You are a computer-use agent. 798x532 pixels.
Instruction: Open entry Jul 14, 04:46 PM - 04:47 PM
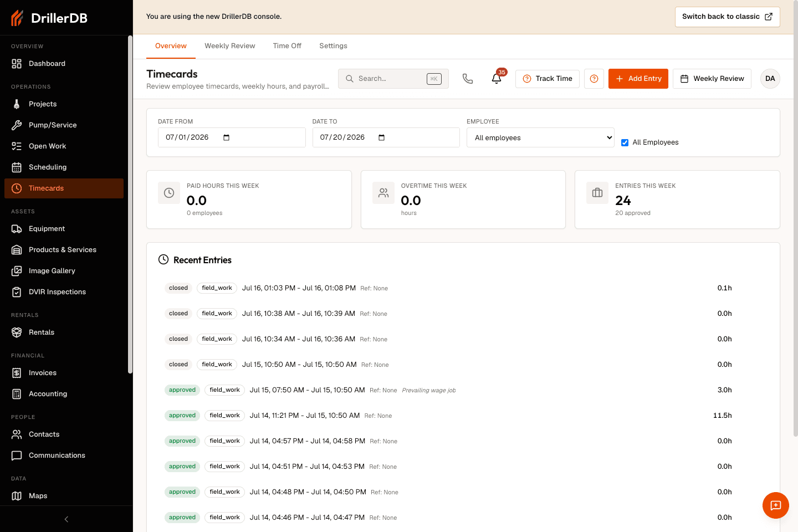[x=463, y=518]
